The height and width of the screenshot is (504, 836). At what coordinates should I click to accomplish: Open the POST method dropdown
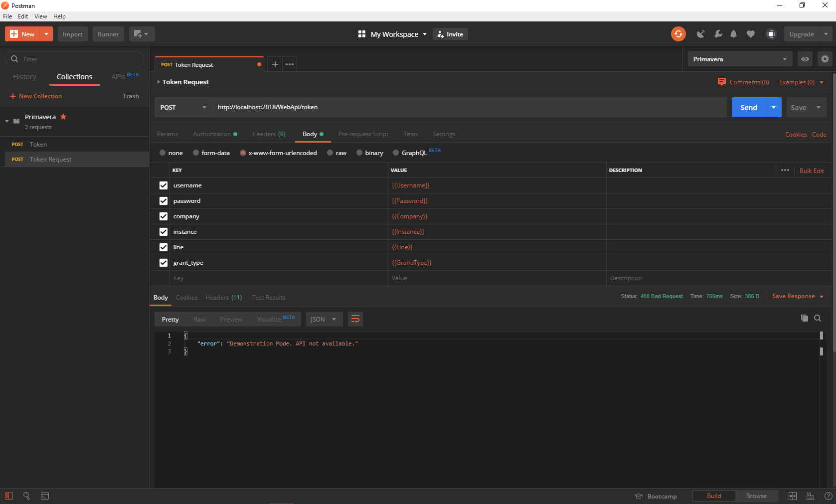[183, 107]
